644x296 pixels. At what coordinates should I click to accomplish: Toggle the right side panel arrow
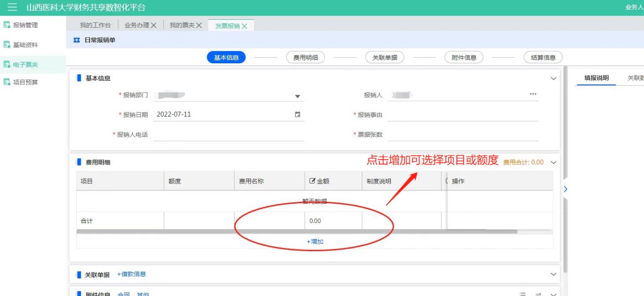[x=566, y=189]
